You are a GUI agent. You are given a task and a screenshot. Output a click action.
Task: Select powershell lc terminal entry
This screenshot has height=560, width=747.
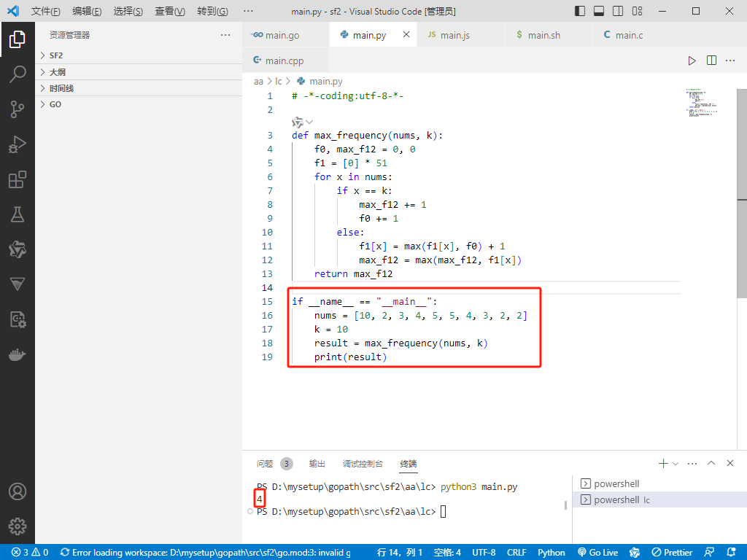659,500
